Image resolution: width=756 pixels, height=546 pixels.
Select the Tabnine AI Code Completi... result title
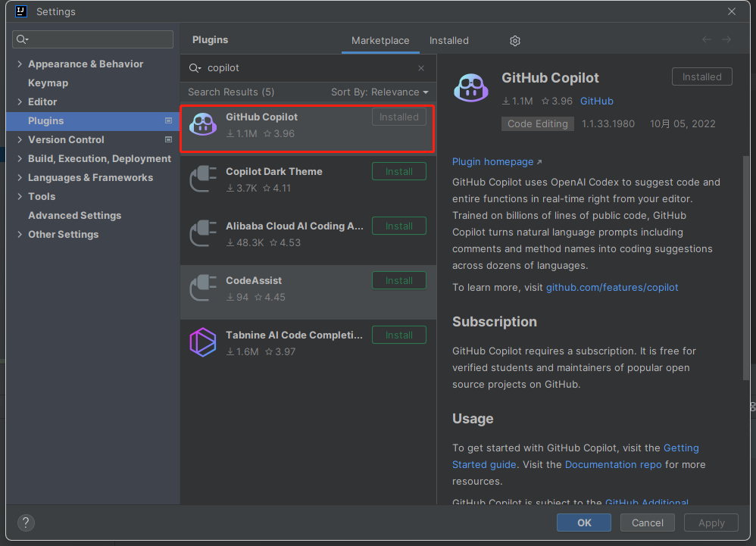[x=294, y=335]
